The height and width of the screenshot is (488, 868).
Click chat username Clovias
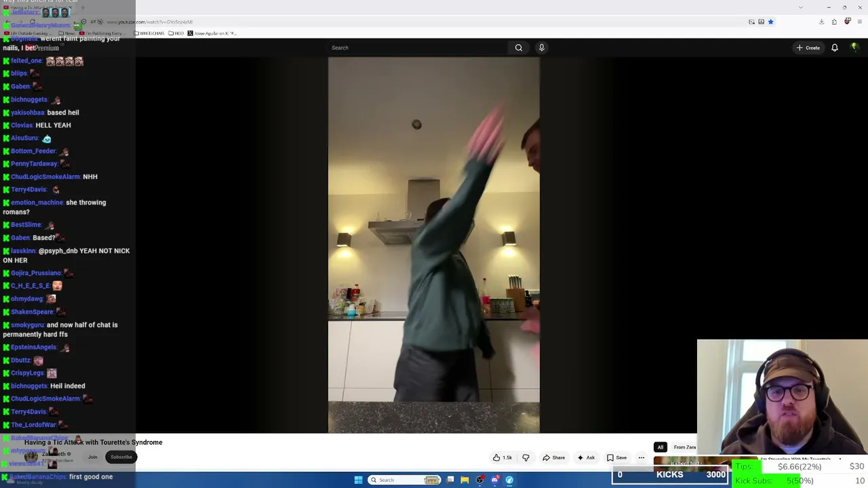22,125
